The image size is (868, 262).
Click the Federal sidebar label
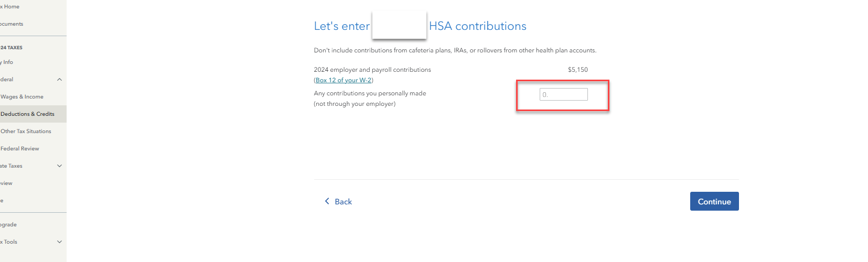pos(7,80)
